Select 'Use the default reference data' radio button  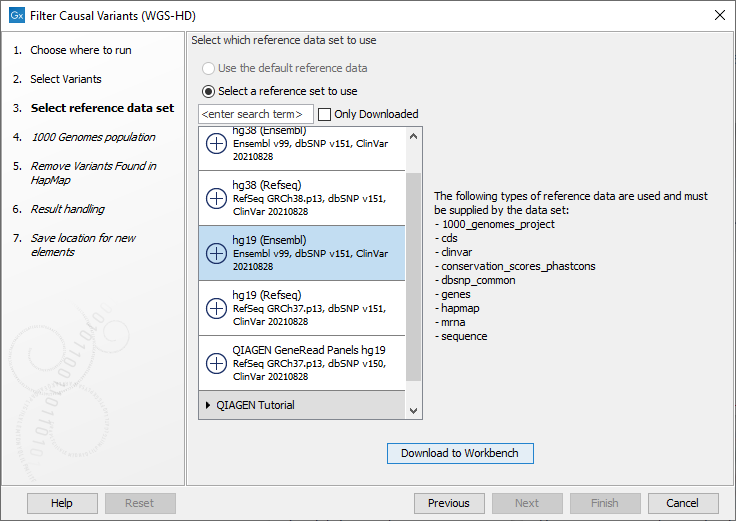pyautogui.click(x=208, y=68)
